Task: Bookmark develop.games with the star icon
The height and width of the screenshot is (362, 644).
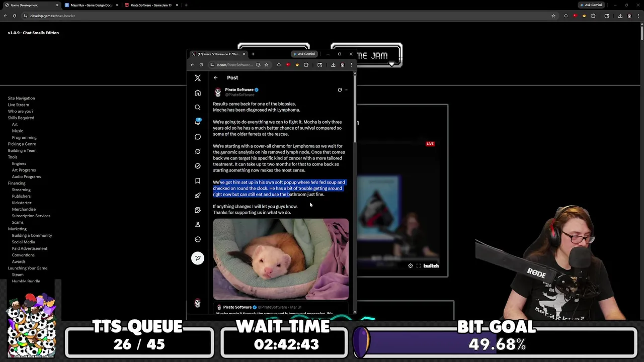Action: click(553, 16)
